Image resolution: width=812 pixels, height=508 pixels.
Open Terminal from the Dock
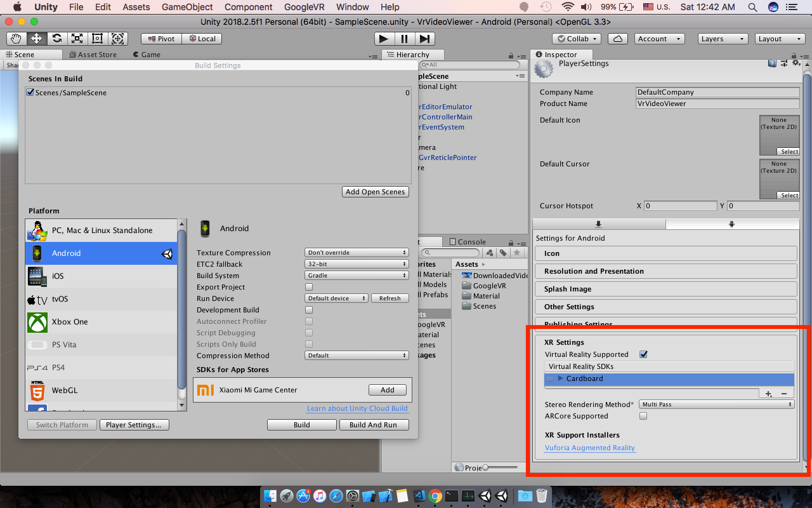click(452, 496)
